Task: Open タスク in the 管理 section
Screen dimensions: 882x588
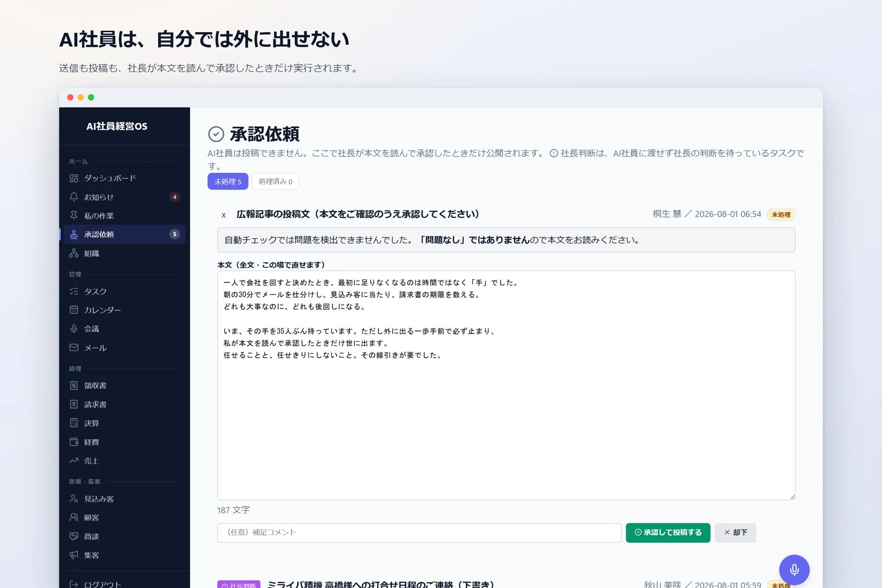Action: pyautogui.click(x=124, y=291)
